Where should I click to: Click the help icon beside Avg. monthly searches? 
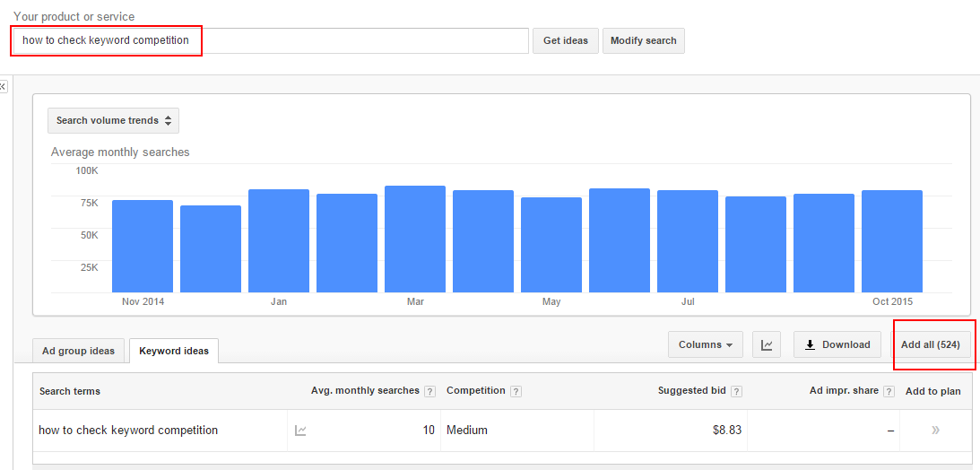click(x=429, y=391)
